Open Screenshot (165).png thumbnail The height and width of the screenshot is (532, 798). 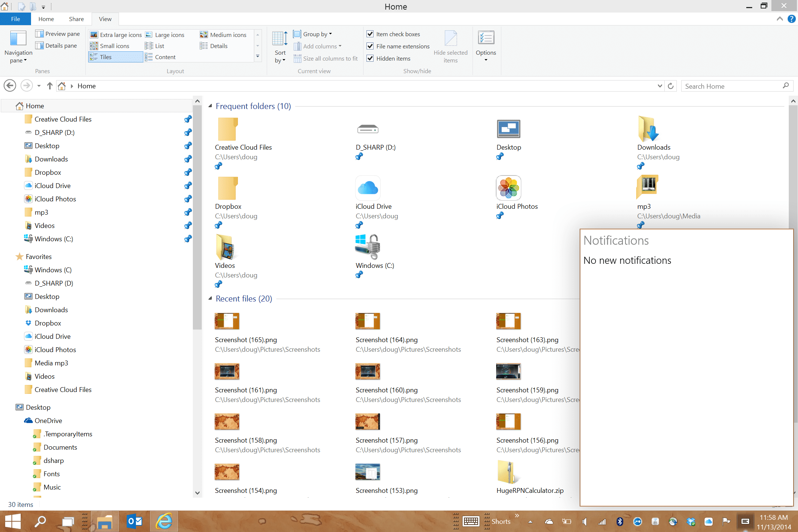227,321
